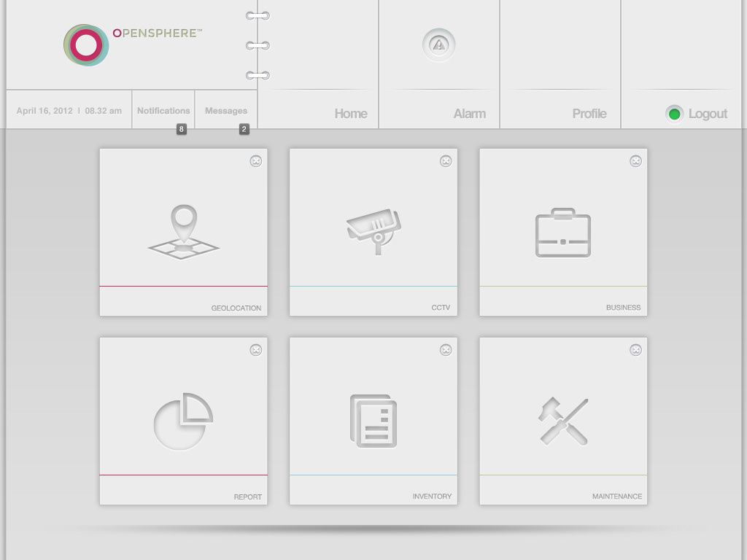Switch to the Alarm tab
This screenshot has height=560, width=747.
(x=469, y=113)
